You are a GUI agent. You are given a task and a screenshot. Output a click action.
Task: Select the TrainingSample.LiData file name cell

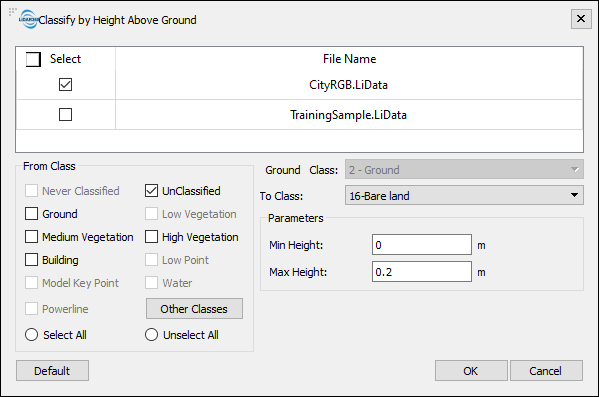point(349,114)
